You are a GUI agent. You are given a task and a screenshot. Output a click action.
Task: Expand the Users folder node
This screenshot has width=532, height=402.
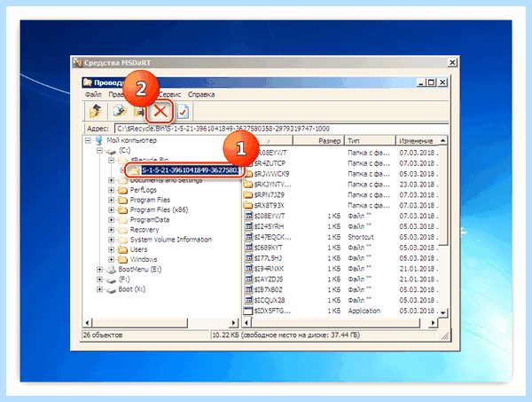tap(111, 250)
